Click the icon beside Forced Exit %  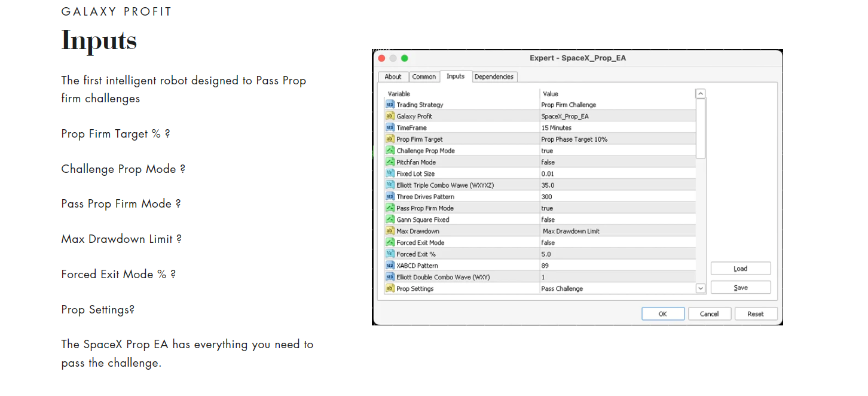tap(390, 254)
